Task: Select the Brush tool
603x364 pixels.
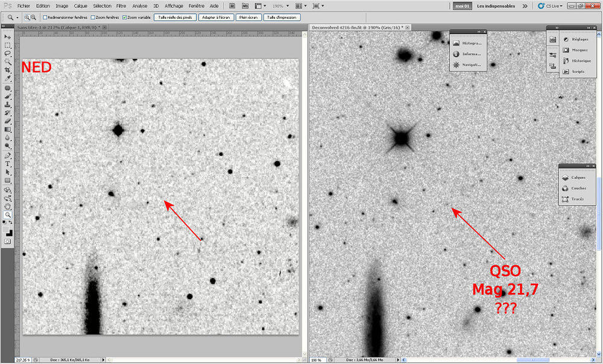Action: click(8, 96)
